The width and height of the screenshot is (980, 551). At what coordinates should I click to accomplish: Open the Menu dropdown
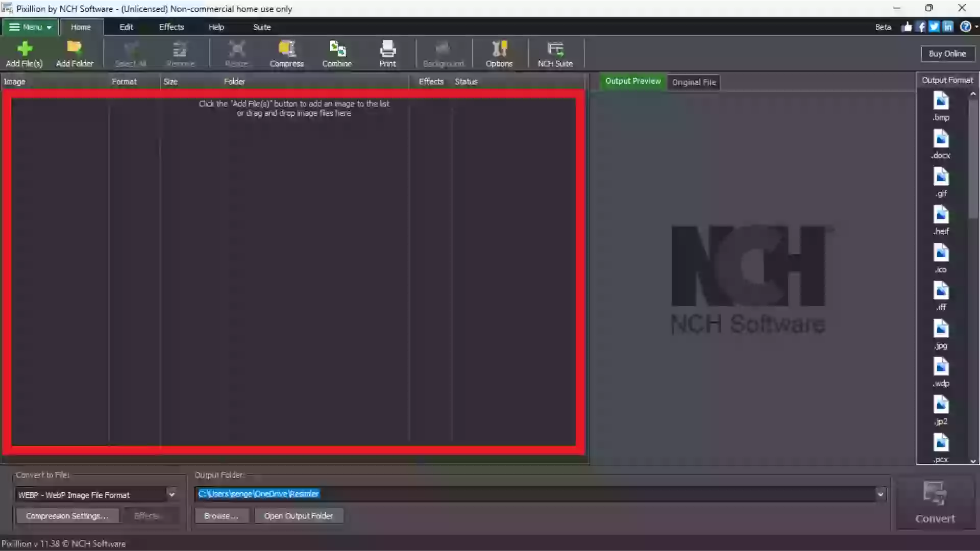[x=30, y=27]
